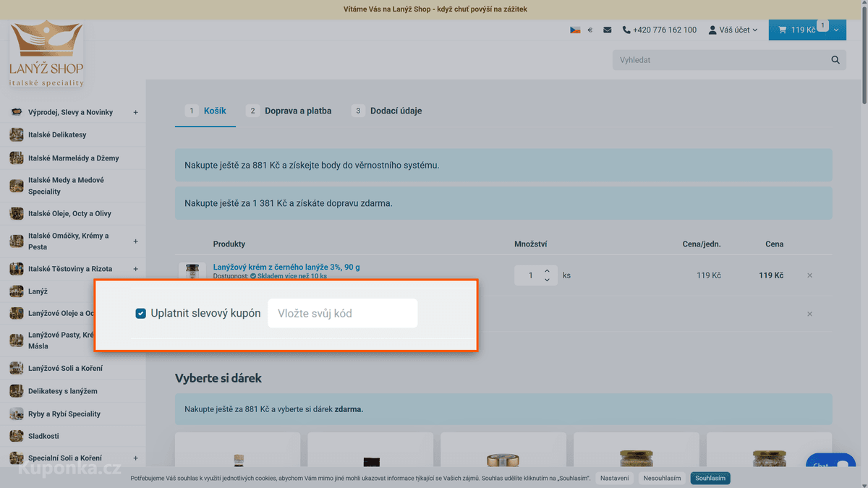This screenshot has height=488, width=868.
Task: Open cookie Nastavení button
Action: point(615,479)
